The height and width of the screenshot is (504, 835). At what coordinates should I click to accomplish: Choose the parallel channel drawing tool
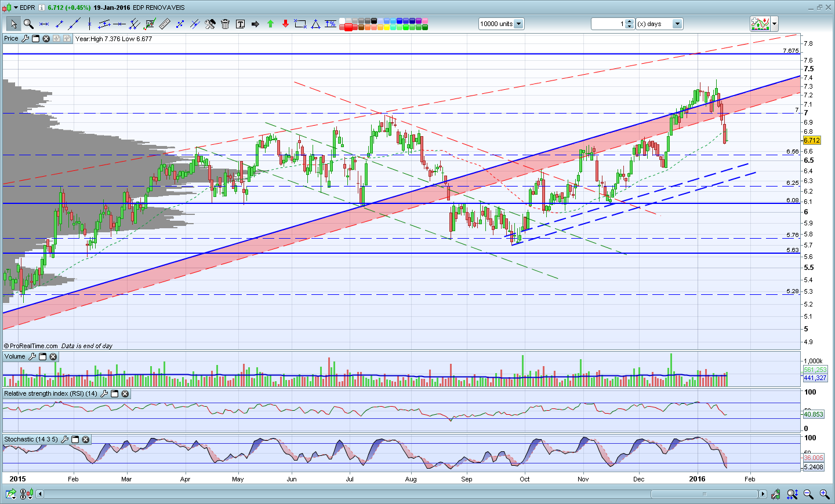(x=104, y=24)
